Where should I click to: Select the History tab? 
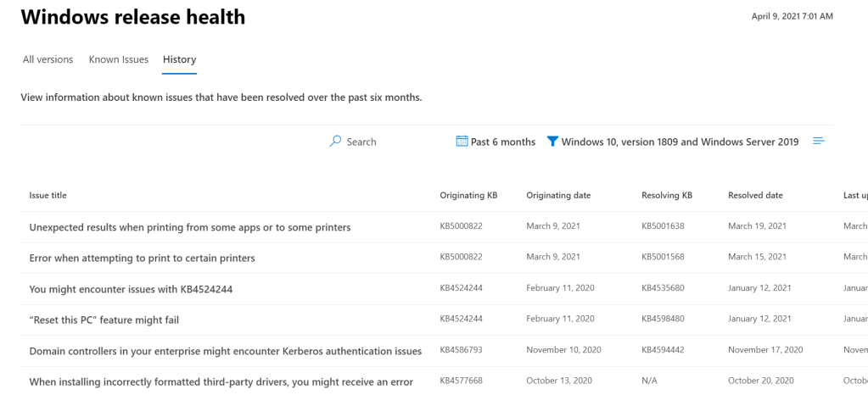[179, 59]
